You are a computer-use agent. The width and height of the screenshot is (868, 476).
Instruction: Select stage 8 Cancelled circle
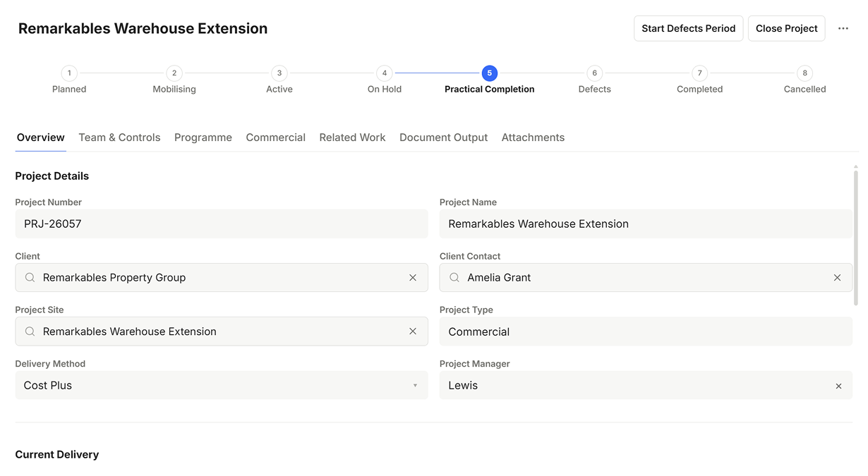coord(805,73)
